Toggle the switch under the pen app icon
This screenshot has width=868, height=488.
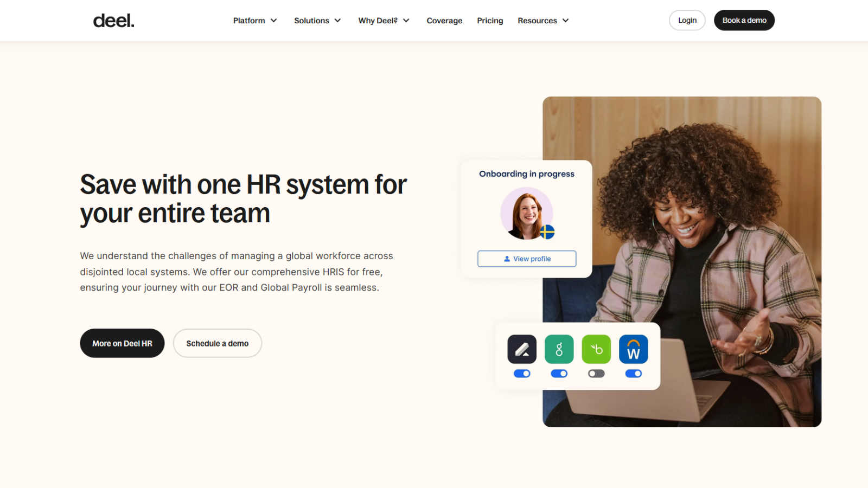pos(522,374)
